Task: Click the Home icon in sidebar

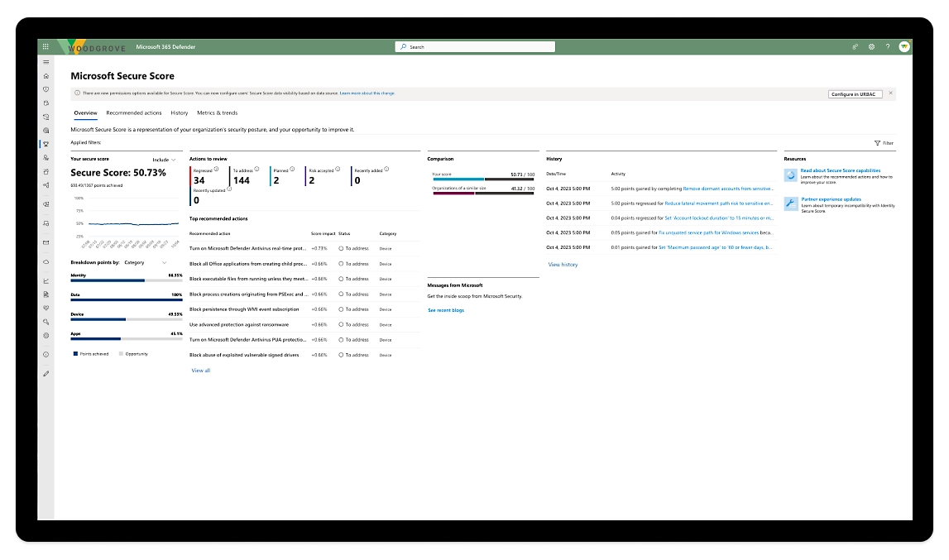Action: 46,76
